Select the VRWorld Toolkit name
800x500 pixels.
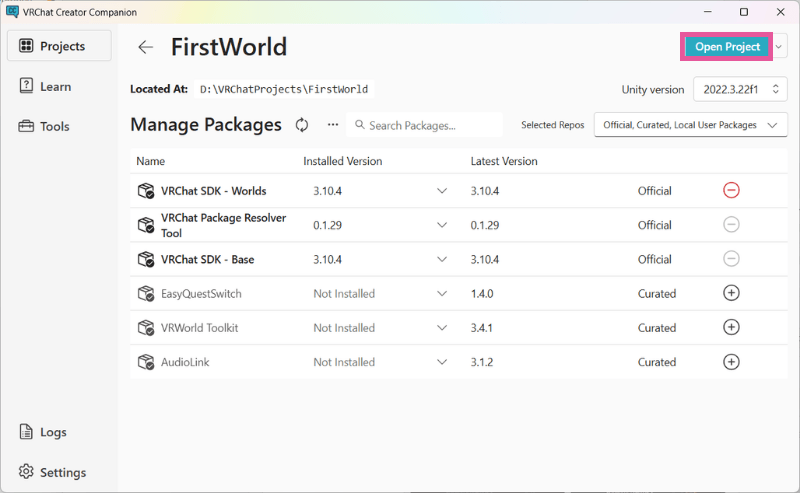[199, 328]
